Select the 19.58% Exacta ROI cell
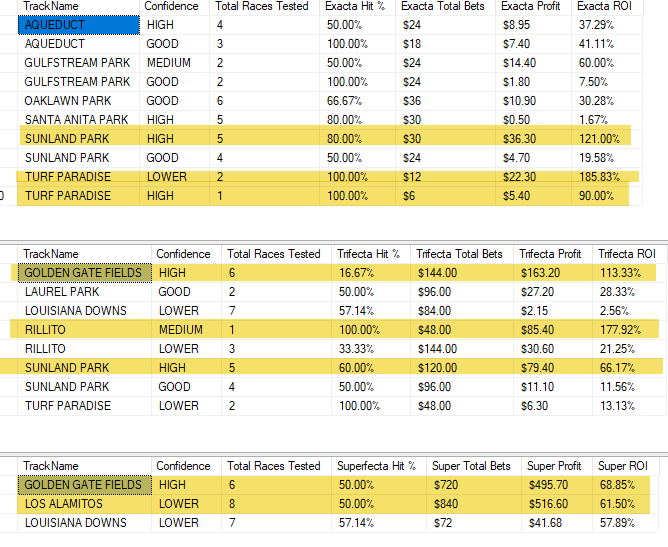The width and height of the screenshot is (668, 547). click(607, 158)
